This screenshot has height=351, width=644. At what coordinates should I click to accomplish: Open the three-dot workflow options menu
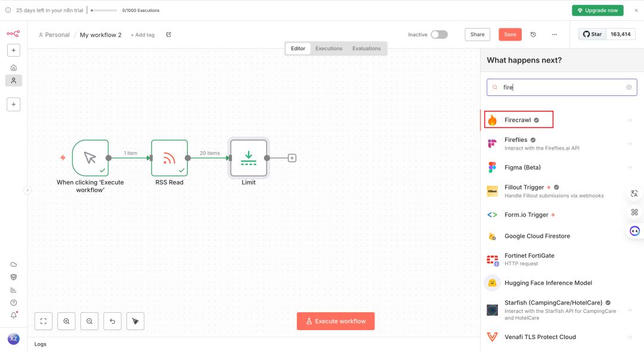point(555,35)
